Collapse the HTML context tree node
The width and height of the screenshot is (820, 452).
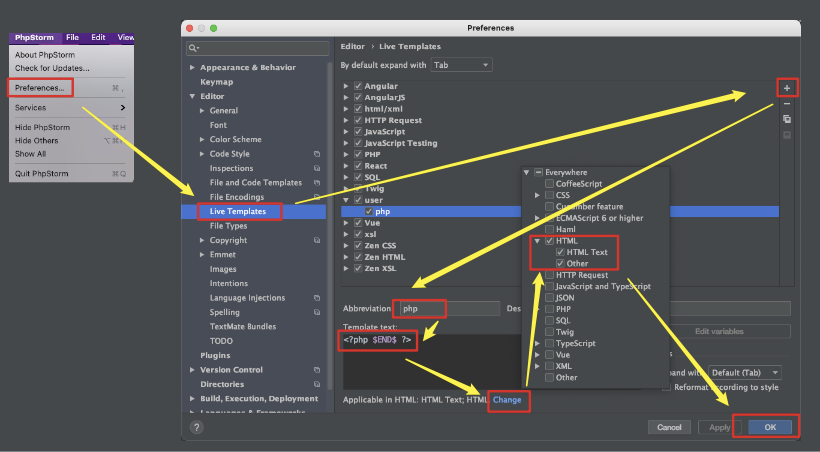point(537,241)
